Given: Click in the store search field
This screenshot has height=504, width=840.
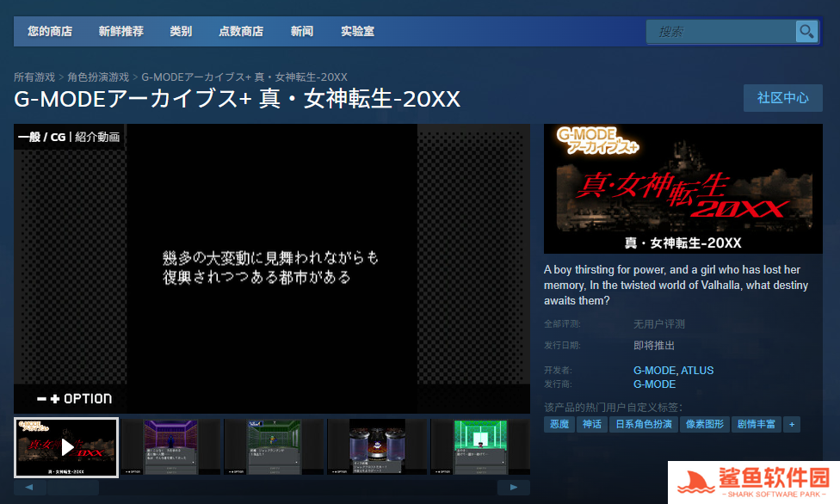Looking at the screenshot, I should click(721, 32).
